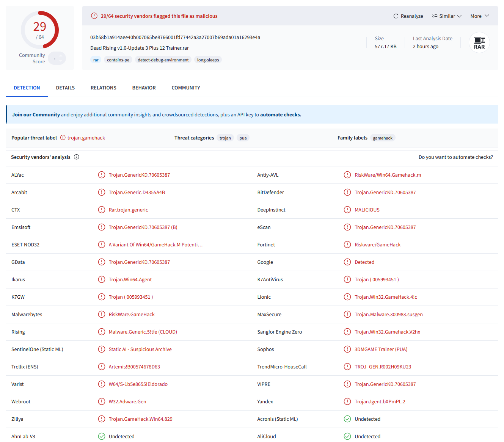Click the Antiy-AVL detection alert icon
Screen dimensions: 504x442
tap(347, 175)
